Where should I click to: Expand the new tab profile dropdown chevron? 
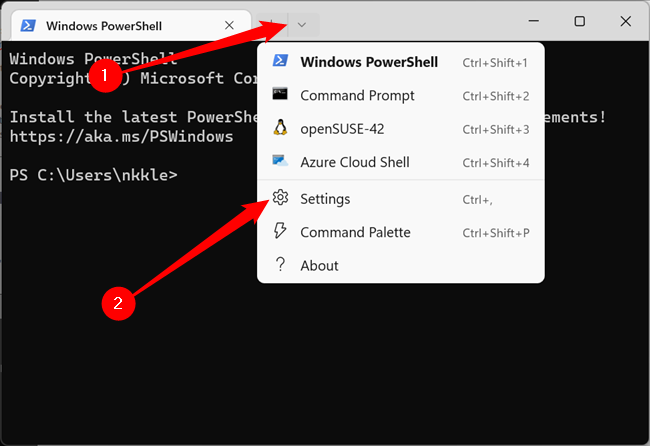302,22
